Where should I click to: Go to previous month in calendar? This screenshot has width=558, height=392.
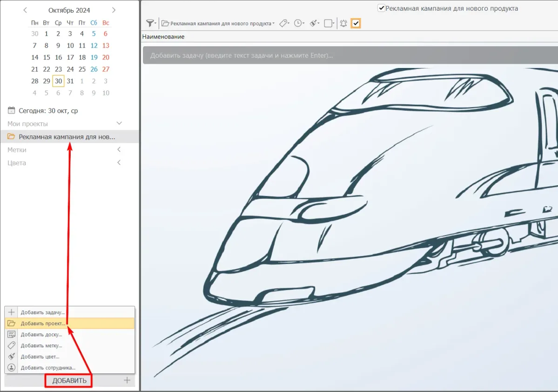[25, 10]
